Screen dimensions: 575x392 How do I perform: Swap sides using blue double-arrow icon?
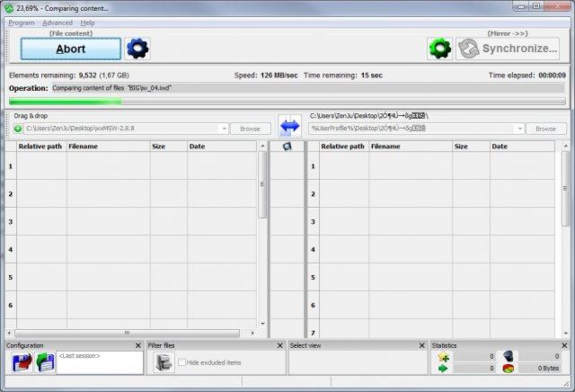(290, 125)
